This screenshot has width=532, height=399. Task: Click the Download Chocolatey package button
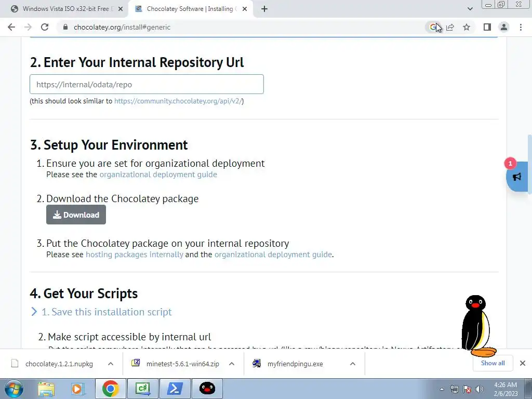[x=76, y=215]
